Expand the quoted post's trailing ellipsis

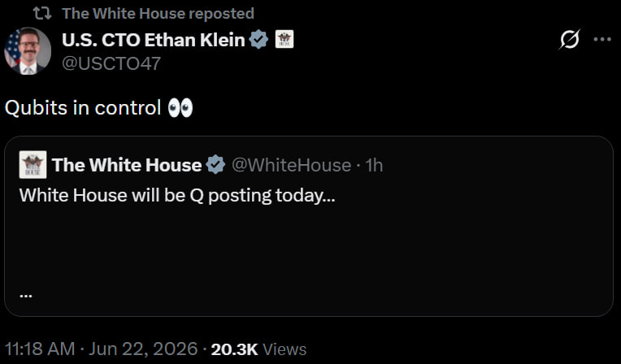pos(26,295)
